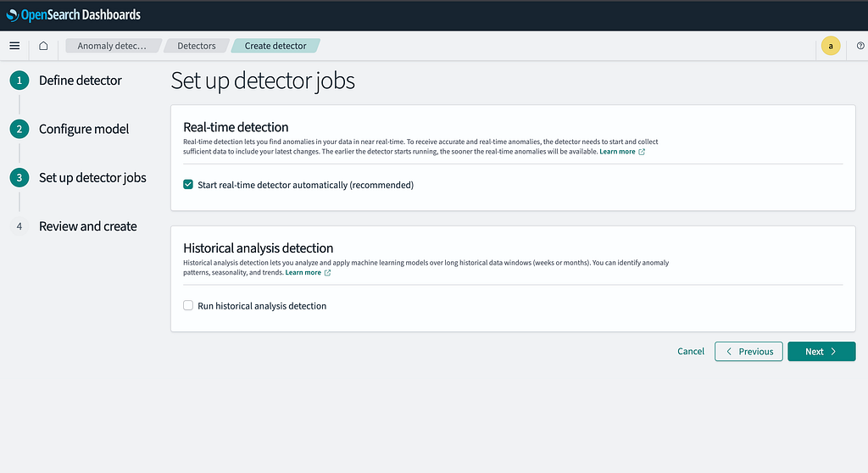Go to Review and create step
This screenshot has height=473, width=868.
87,226
